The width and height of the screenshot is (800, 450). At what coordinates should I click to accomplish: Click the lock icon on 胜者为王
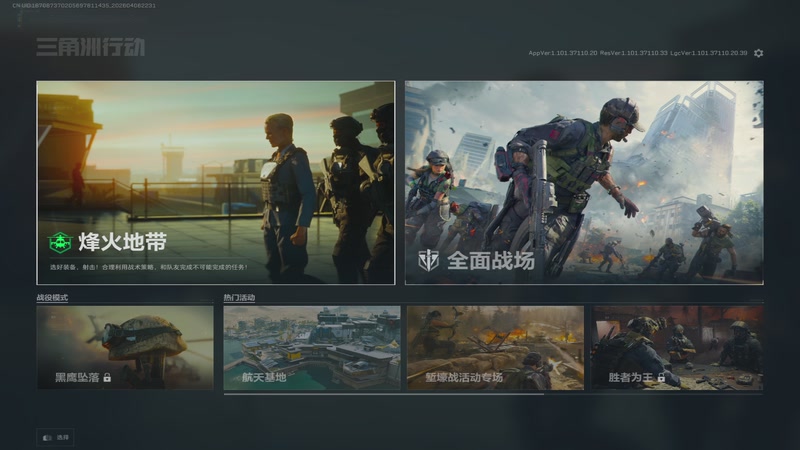tap(661, 378)
